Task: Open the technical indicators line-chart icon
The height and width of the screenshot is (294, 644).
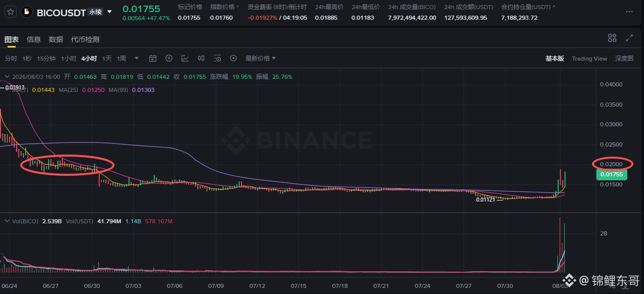Action: (185, 58)
